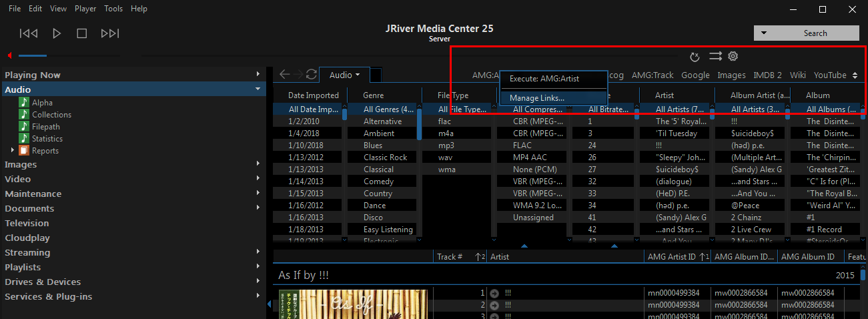Select Alternative in Genre list
This screenshot has width=868, height=319.
(382, 121)
